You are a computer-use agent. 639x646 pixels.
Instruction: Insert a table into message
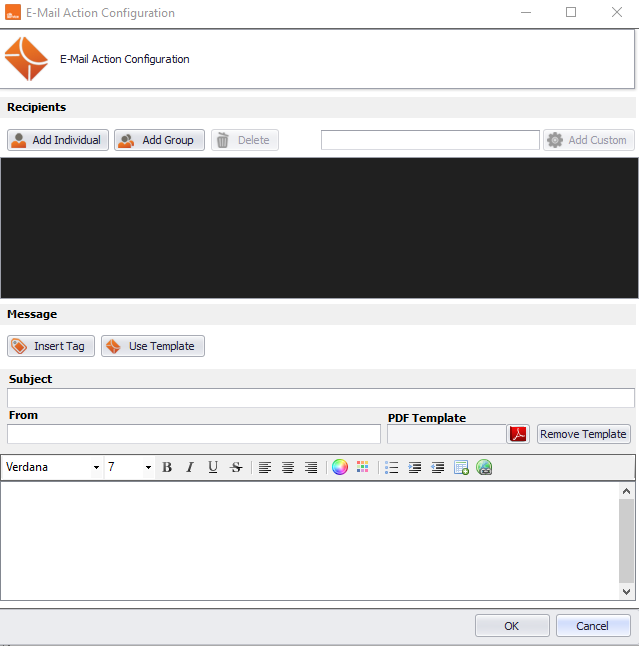[461, 467]
